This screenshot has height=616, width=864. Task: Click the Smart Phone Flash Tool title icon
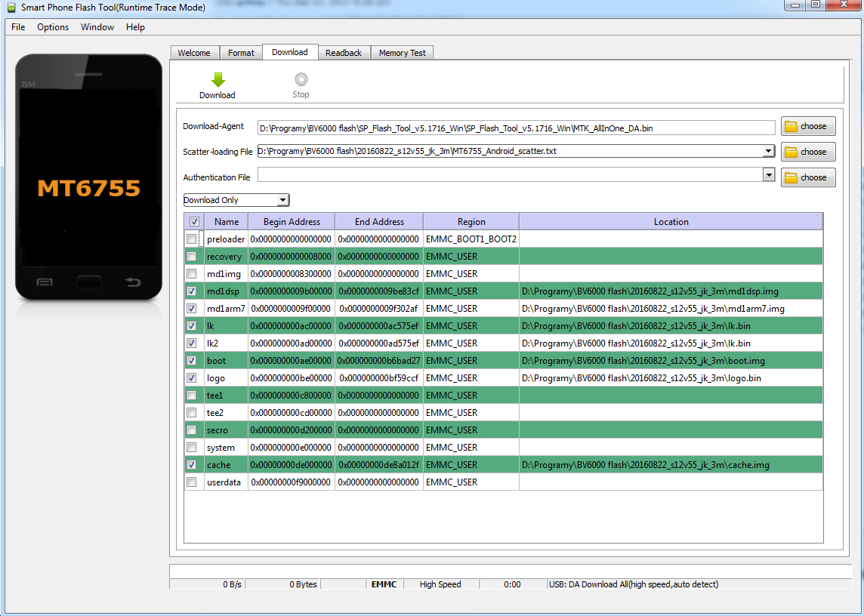(11, 7)
